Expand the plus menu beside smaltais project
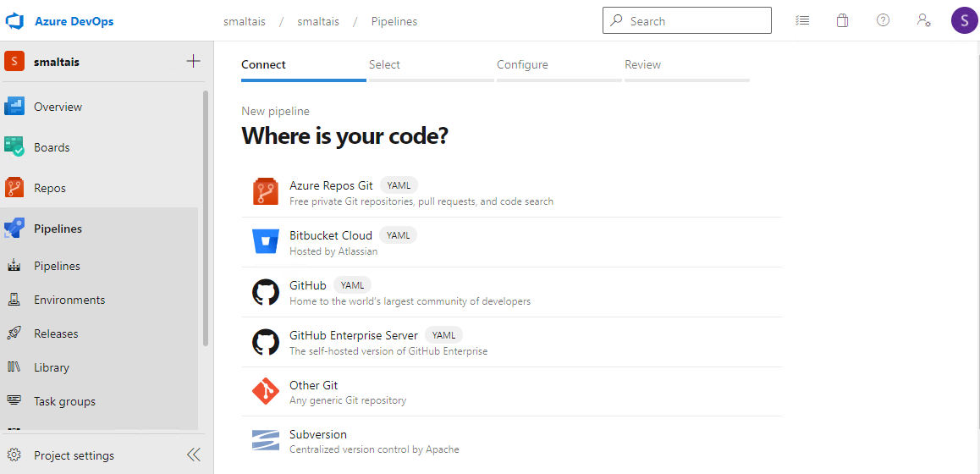The width and height of the screenshot is (980, 474). coord(193,61)
